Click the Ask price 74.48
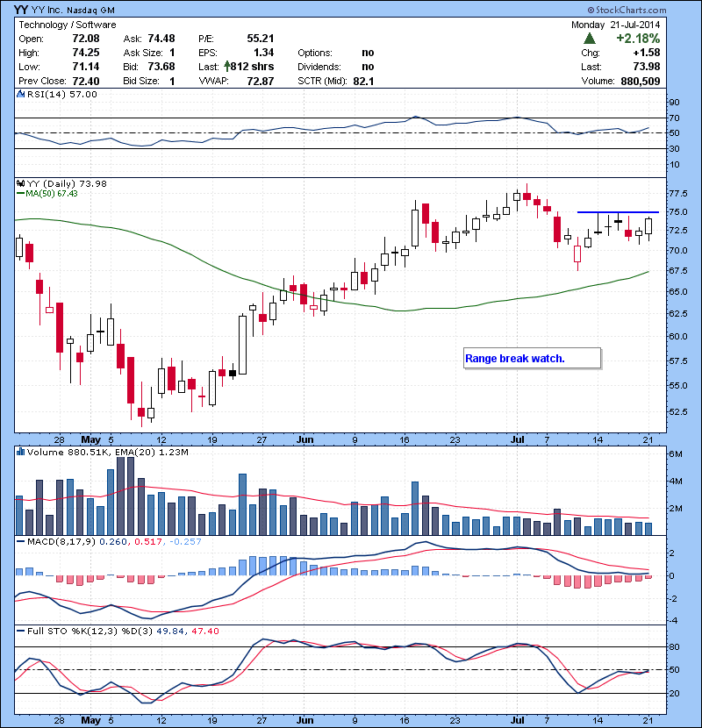 point(161,38)
